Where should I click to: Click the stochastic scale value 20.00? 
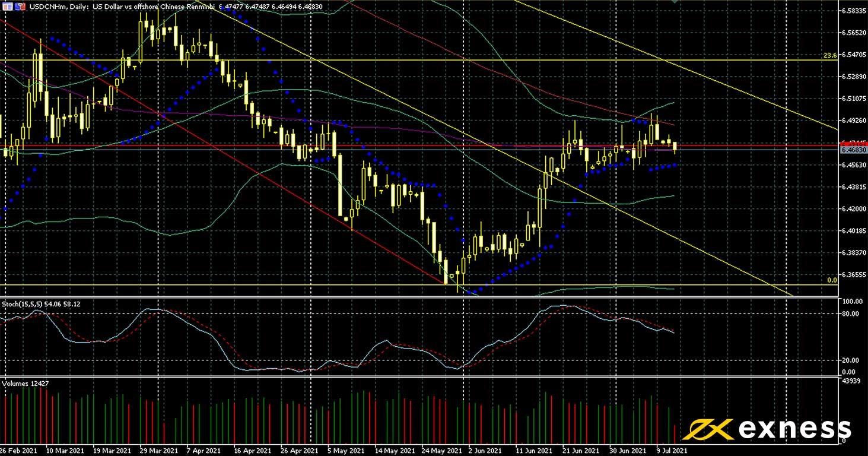click(851, 360)
